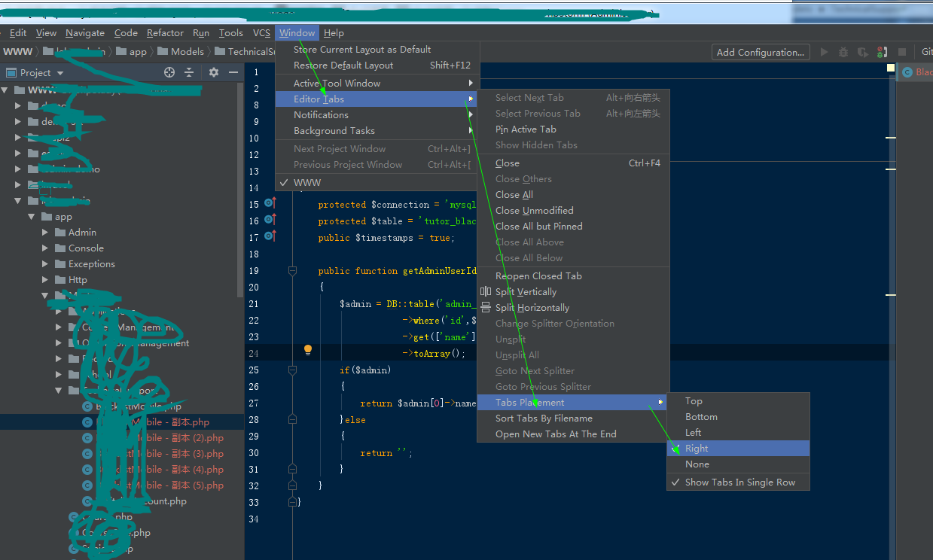Open the Active Tool Window submenu
This screenshot has width=933, height=560.
377,84
